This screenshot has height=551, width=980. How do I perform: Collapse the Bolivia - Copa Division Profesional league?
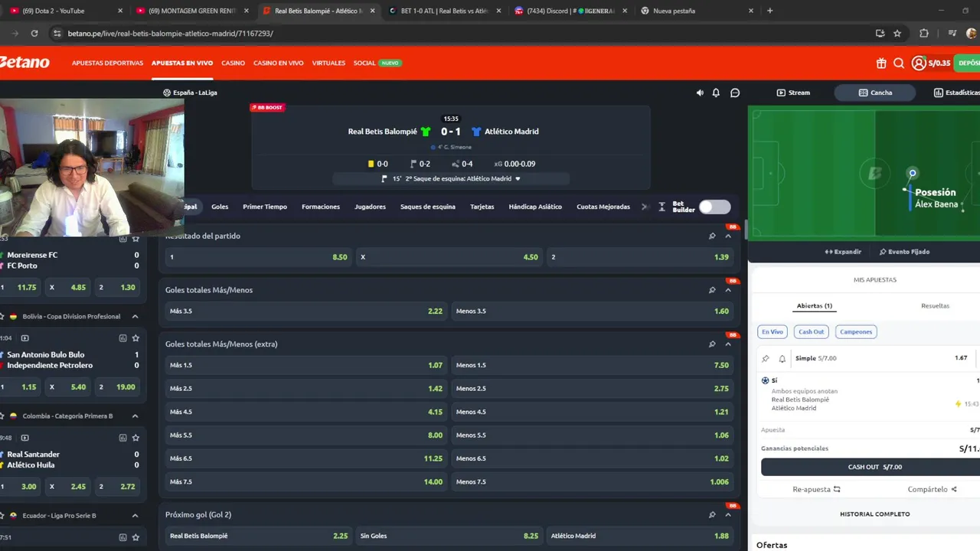135,316
